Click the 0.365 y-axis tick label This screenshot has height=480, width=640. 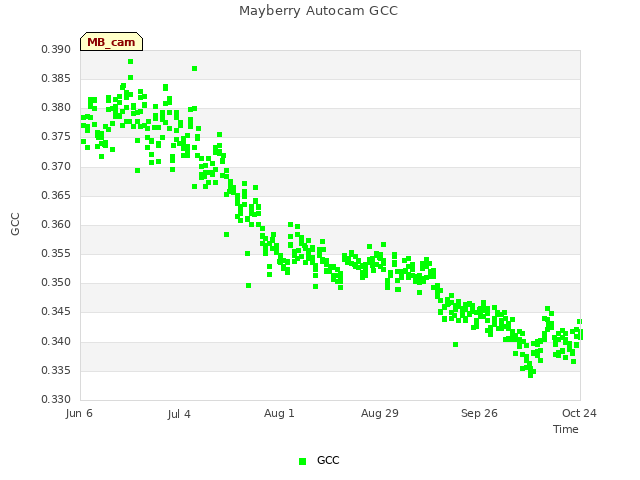point(56,196)
